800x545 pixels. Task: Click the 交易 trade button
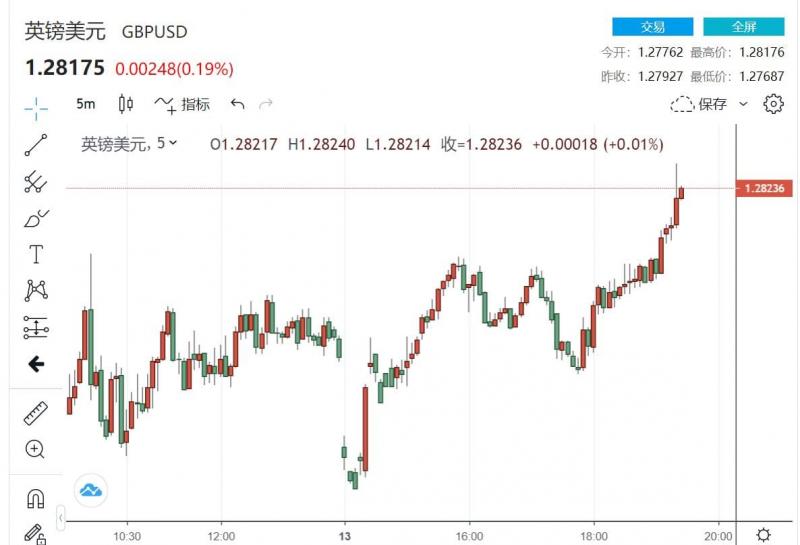click(652, 27)
